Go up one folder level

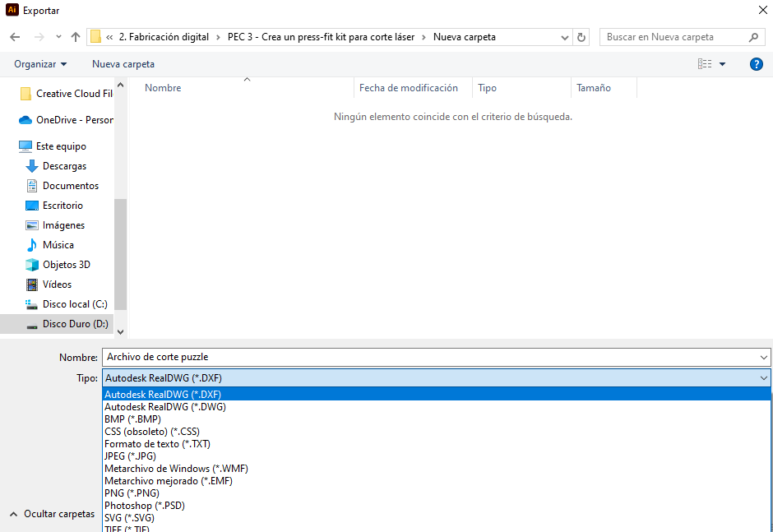click(x=76, y=37)
